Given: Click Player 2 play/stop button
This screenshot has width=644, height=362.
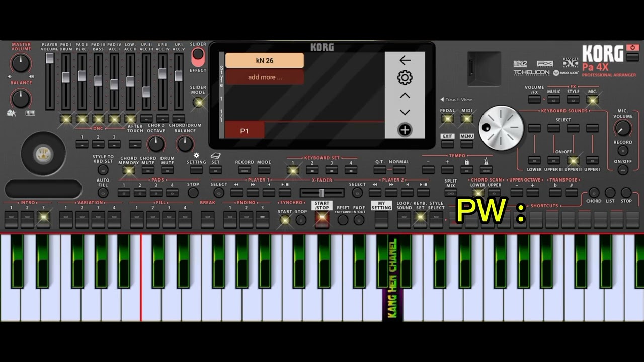Looking at the screenshot, I should point(423,193).
